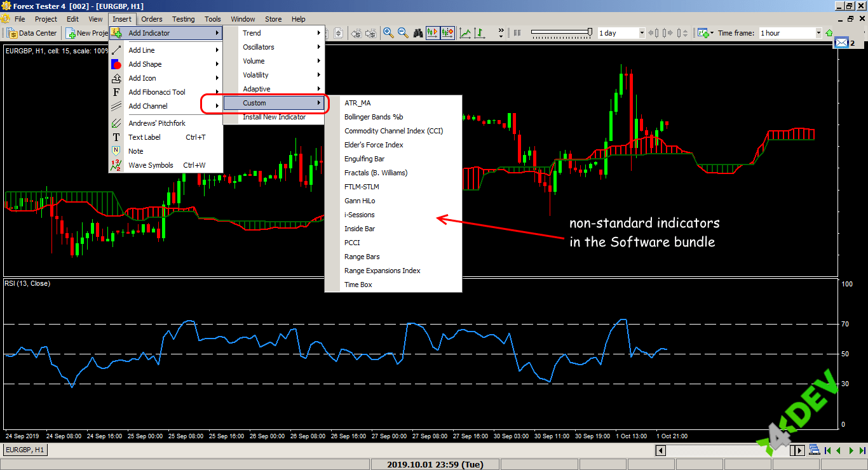Select Bollinger Bands %b indicator
The image size is (868, 470).
coord(393,117)
